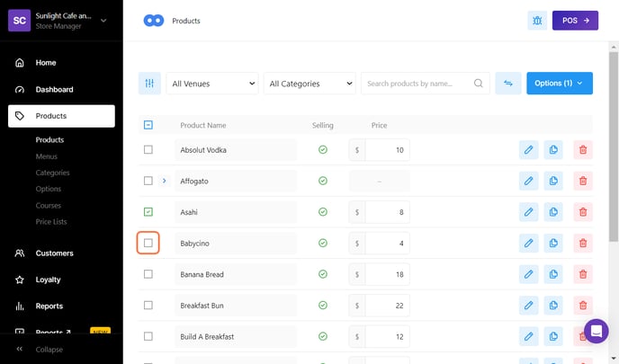The image size is (619, 364).
Task: Delete the Babycino product
Action: click(583, 244)
